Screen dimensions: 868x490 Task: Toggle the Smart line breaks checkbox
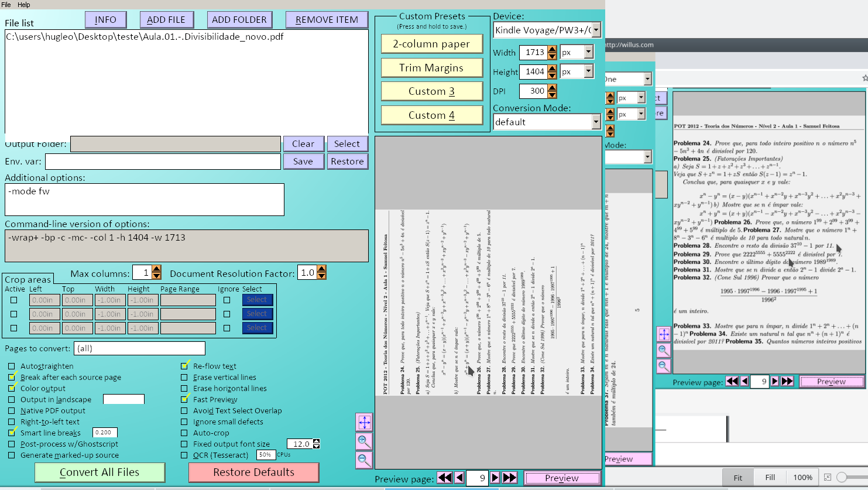[x=12, y=433]
